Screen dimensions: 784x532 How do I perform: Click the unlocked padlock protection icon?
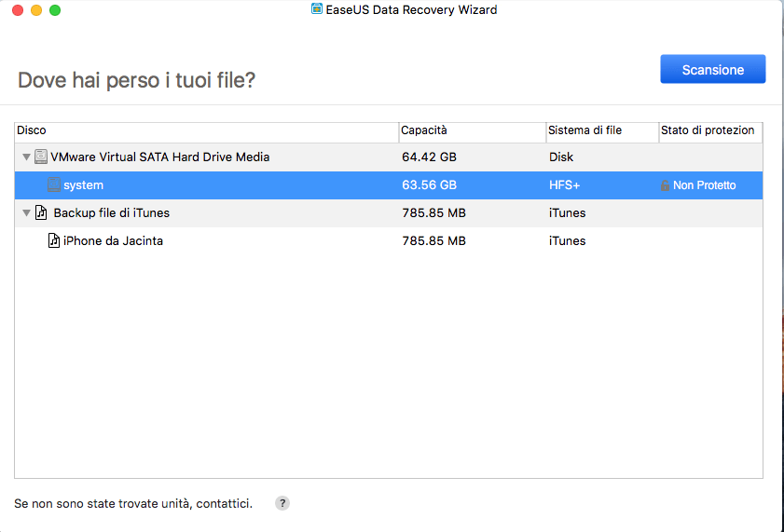(x=665, y=185)
